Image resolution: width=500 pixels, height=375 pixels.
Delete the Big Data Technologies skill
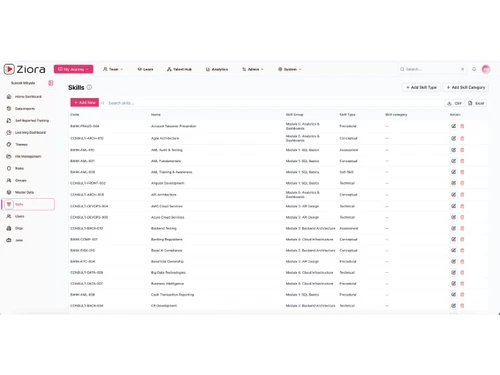[462, 272]
